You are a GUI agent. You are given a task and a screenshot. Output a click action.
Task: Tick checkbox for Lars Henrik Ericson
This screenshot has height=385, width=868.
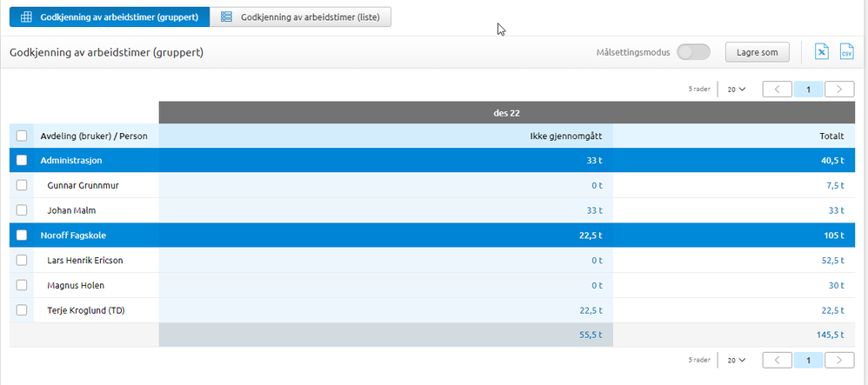coord(22,260)
